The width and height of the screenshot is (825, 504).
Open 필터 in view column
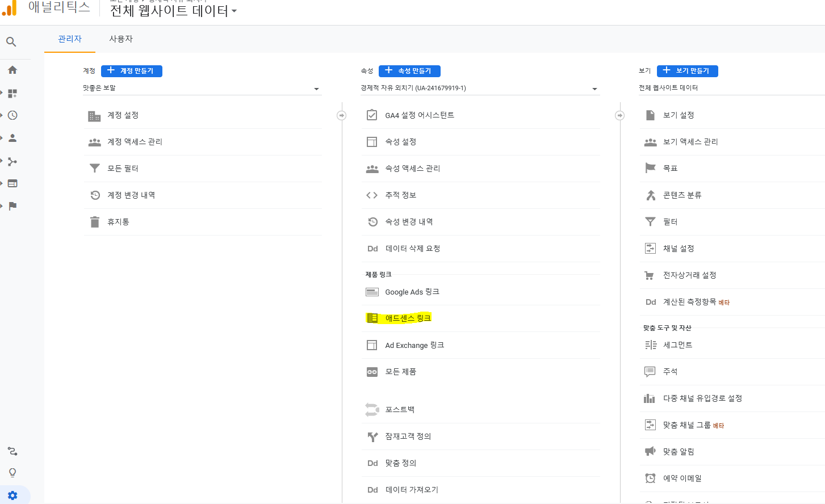click(732, 222)
